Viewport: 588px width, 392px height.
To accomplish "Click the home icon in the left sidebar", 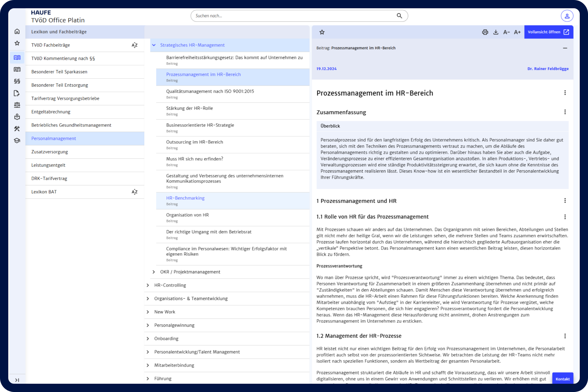I will (17, 31).
